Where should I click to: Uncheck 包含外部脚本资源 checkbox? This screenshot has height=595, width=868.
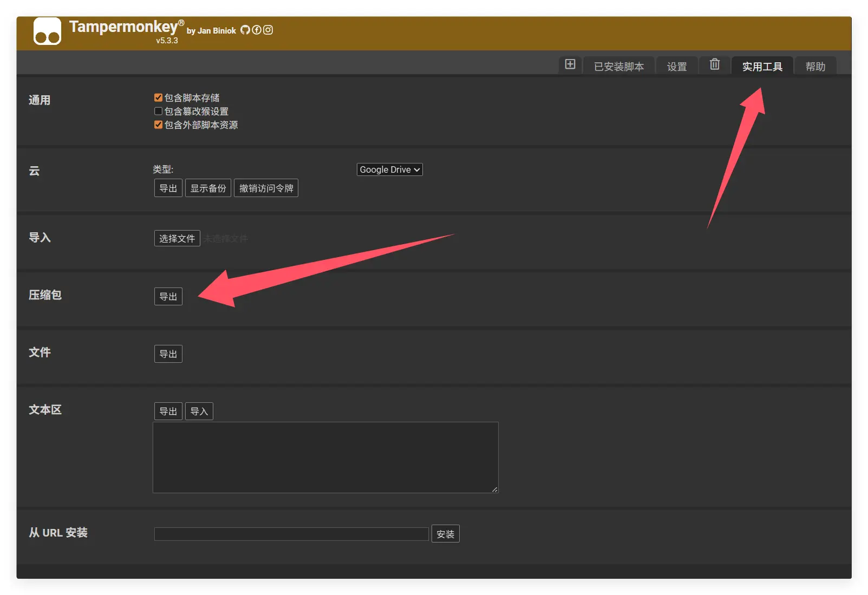(158, 125)
